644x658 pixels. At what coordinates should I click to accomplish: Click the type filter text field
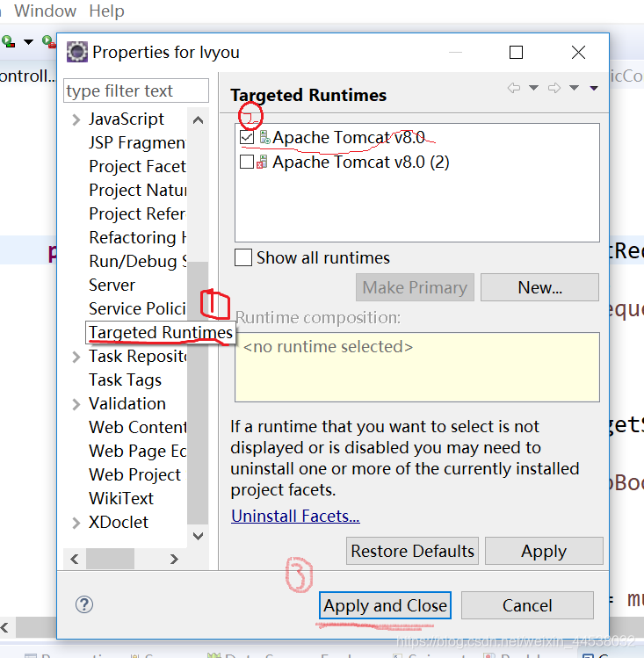tap(136, 90)
